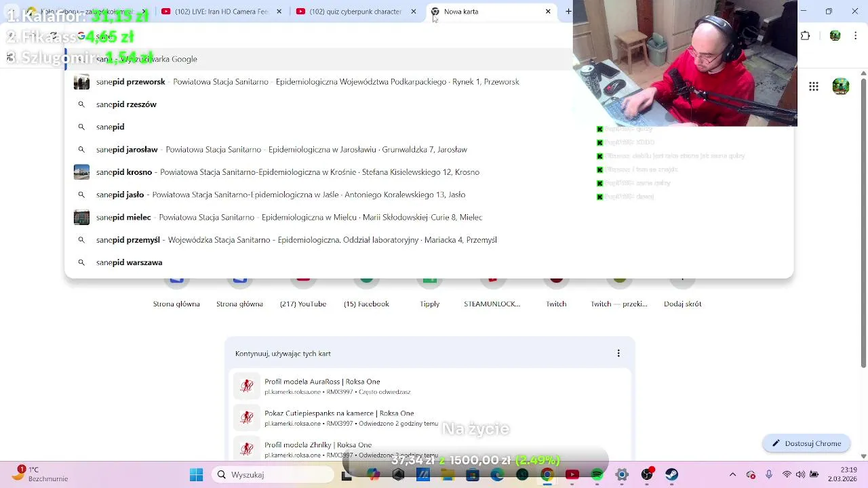Choose the sanepid mielec suggestion
Screen dimensions: 868x488
coord(429,217)
